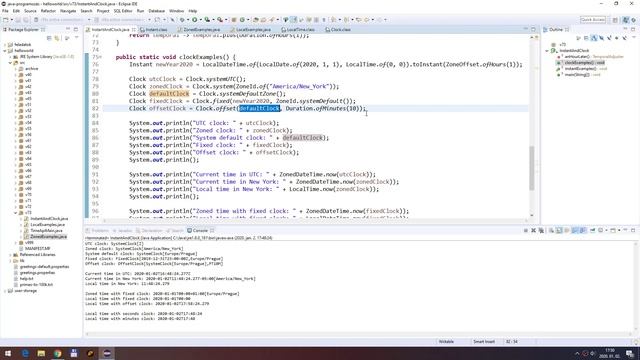Open the File menu

(x=5, y=11)
